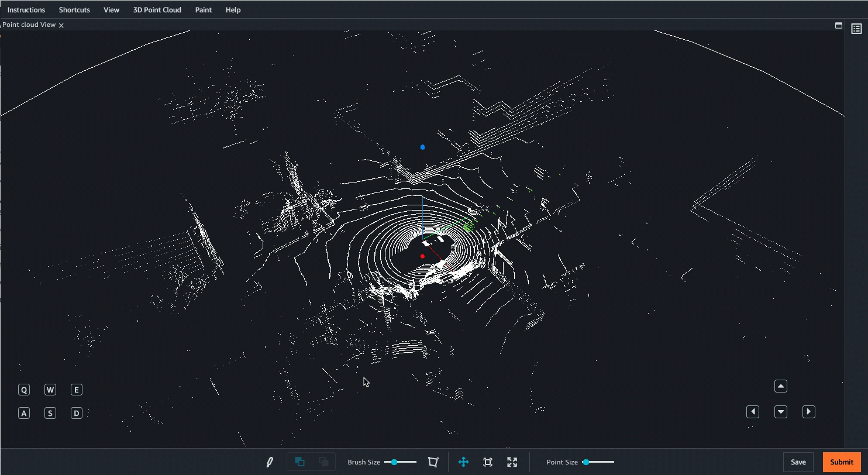This screenshot has height=475, width=868.
Task: Activate the pan camera tool
Action: 464,462
